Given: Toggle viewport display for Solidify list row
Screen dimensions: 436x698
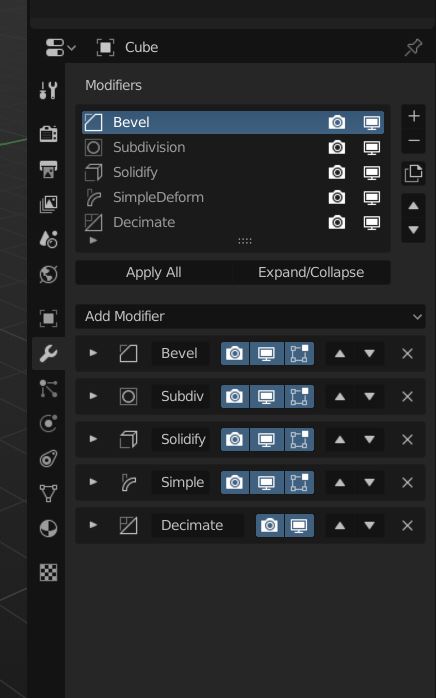Looking at the screenshot, I should pyautogui.click(x=371, y=172).
